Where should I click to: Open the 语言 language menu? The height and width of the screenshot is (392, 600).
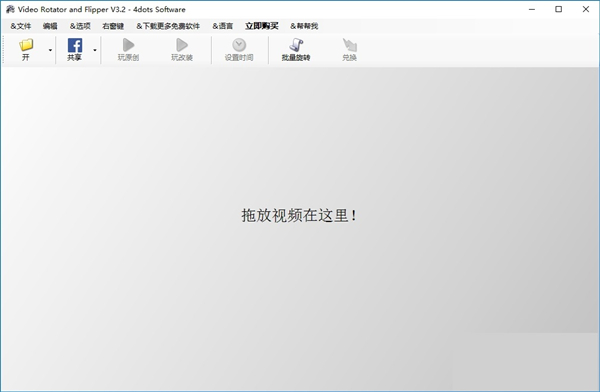[x=223, y=26]
